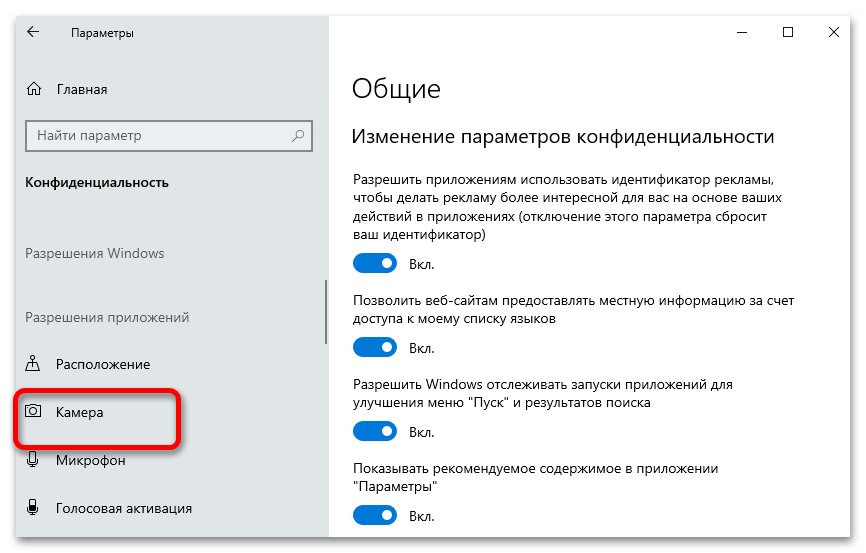The width and height of the screenshot is (866, 553).
Task: Select the Камера camera icon
Action: (x=33, y=412)
